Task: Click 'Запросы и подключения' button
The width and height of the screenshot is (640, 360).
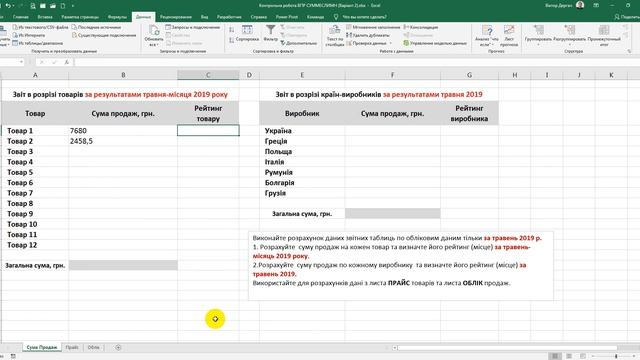Action: tap(193, 27)
